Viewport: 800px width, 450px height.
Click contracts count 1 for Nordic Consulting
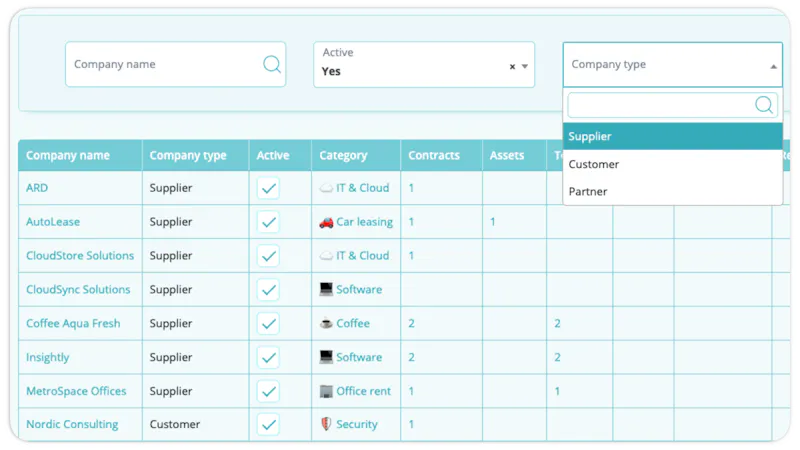pos(411,424)
